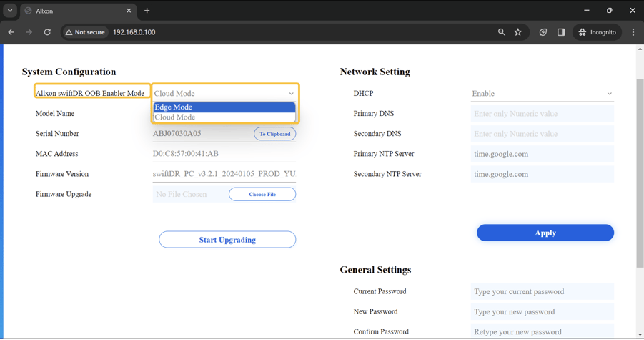Click the Not secure site warning

pos(86,32)
